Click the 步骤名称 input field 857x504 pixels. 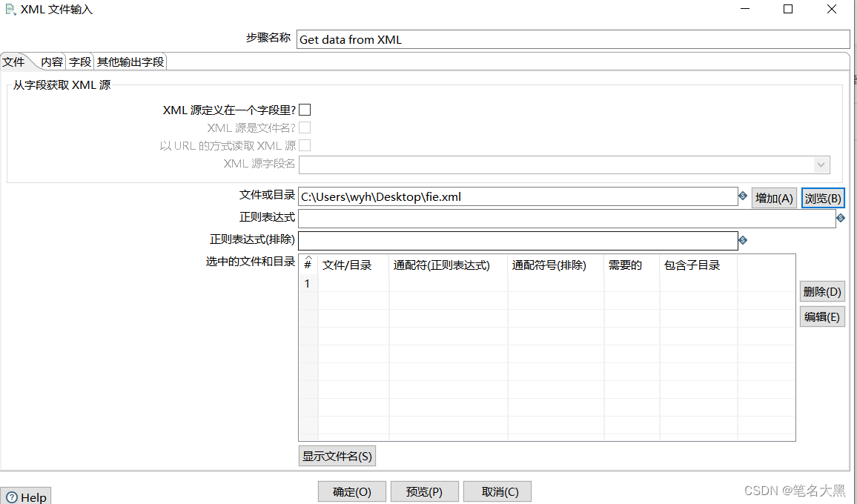click(x=519, y=39)
